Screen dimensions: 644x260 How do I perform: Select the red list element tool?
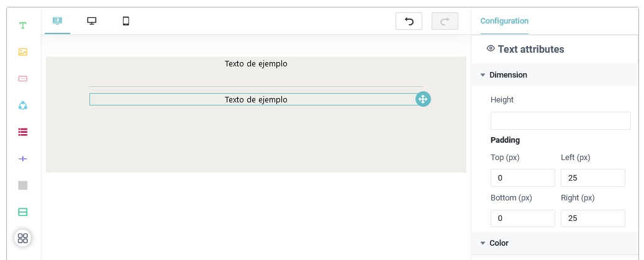(23, 132)
